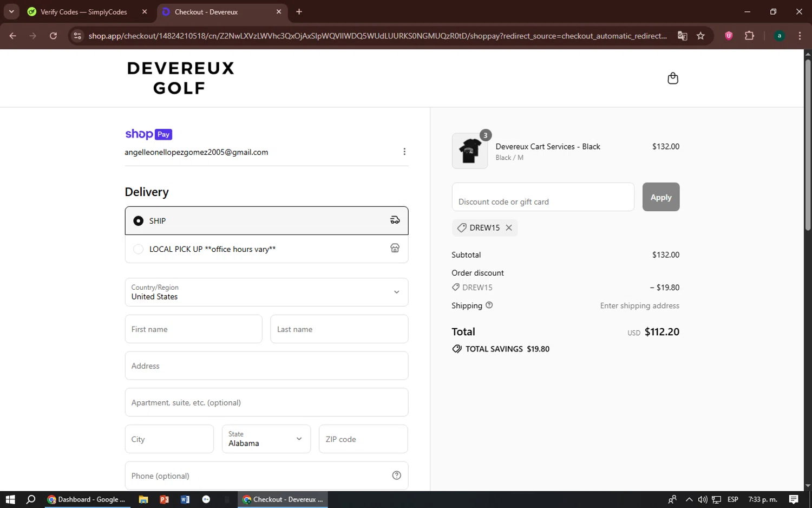Click the Address input field
The image size is (812, 508).
pyautogui.click(x=266, y=366)
